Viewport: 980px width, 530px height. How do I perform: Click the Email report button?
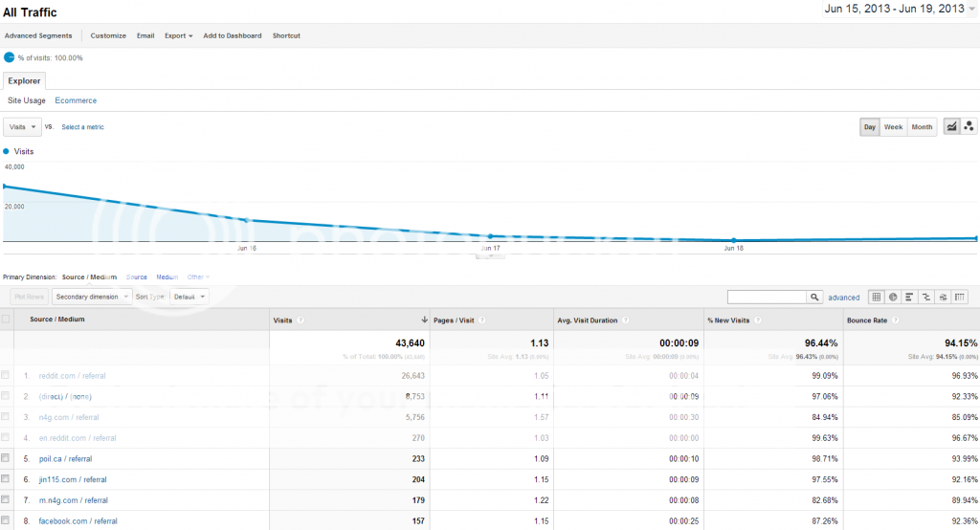point(145,35)
